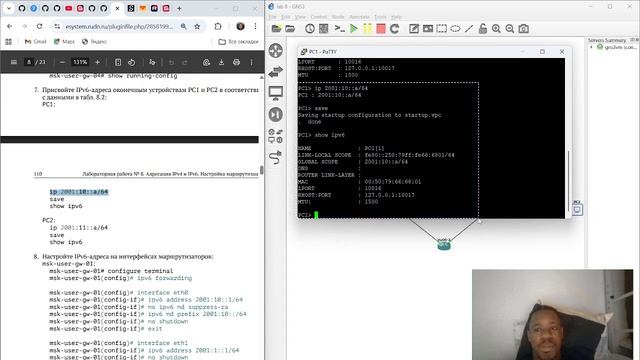640x360 pixels.
Task: Go back in Chrome
Action: point(10,26)
